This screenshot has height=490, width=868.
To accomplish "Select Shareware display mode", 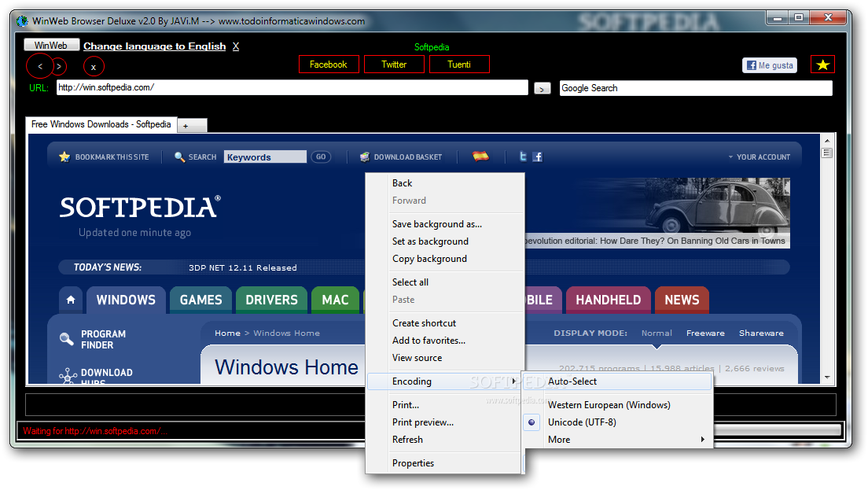I will point(761,333).
